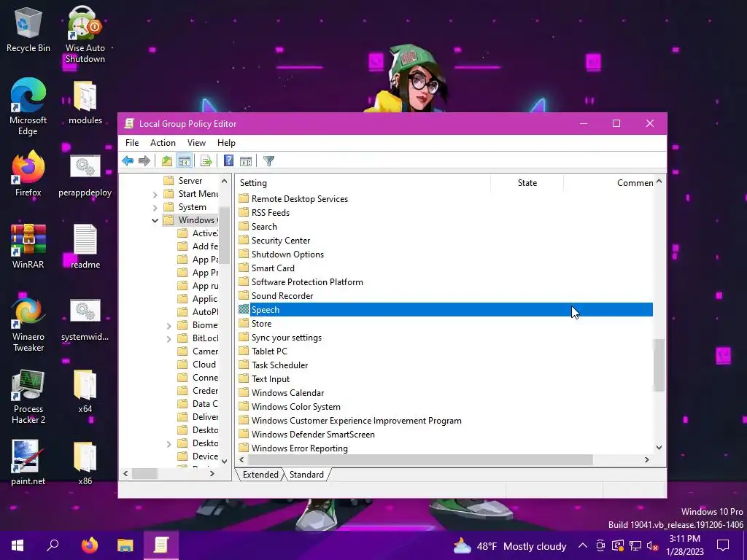Click the Forward arrow toolbar button
This screenshot has height=560, width=747.
[x=144, y=161]
